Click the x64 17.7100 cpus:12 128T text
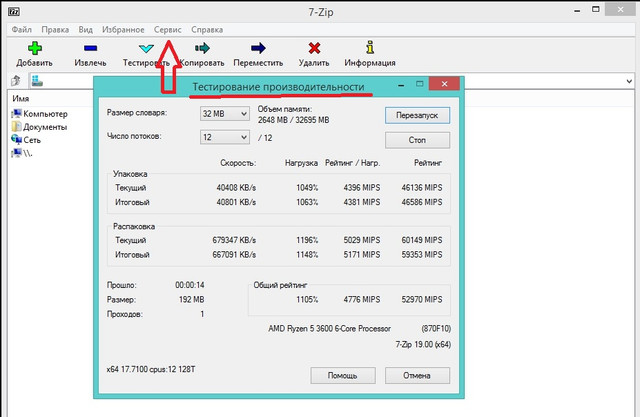 pyautogui.click(x=151, y=369)
